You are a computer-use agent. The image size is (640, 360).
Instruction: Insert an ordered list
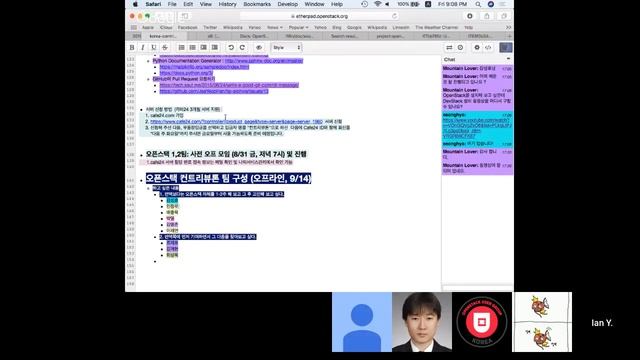point(182,48)
